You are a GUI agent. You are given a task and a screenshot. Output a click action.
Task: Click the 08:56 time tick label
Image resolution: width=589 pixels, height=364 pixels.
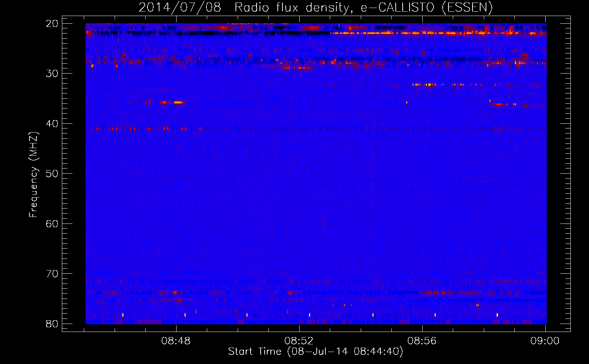point(422,341)
